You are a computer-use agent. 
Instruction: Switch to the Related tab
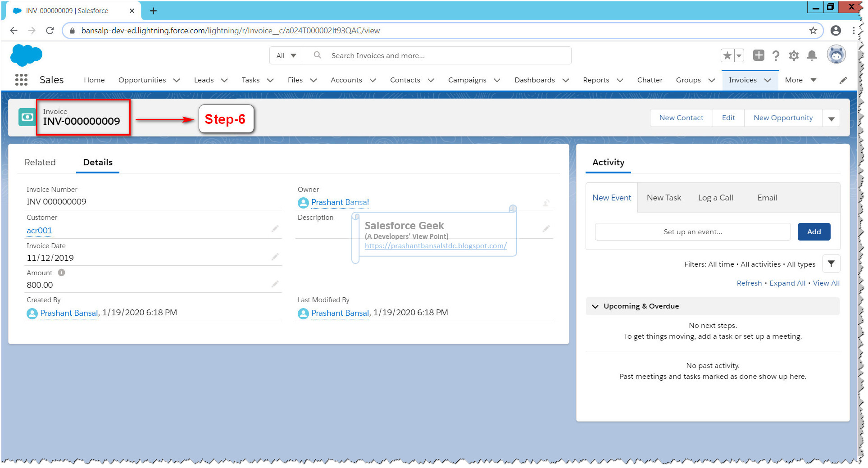pyautogui.click(x=40, y=162)
